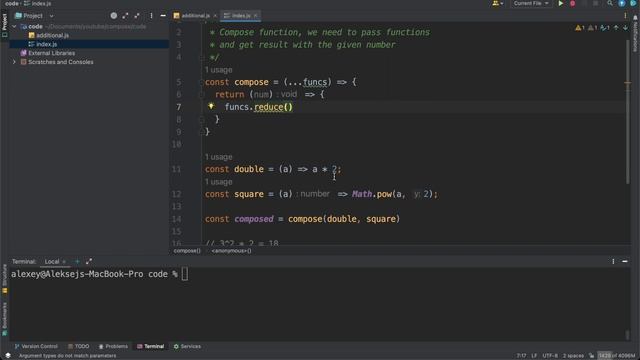Click the code breadcrumb in navigation bar
The width and height of the screenshot is (640, 360).
tap(11, 3)
